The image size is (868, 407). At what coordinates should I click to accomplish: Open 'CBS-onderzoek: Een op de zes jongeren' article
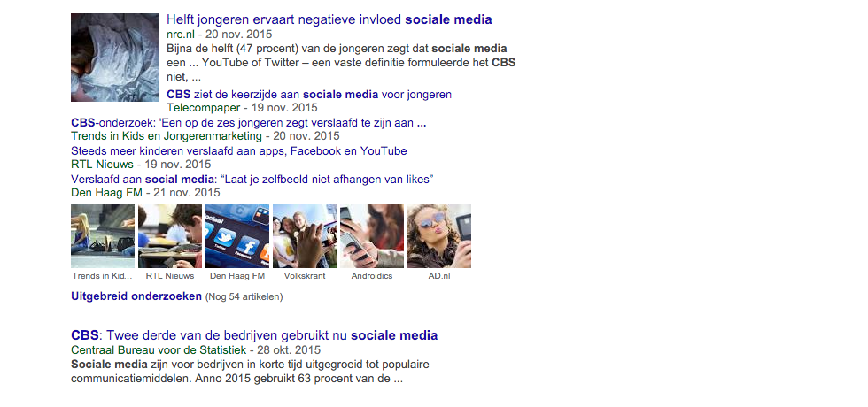coord(248,122)
